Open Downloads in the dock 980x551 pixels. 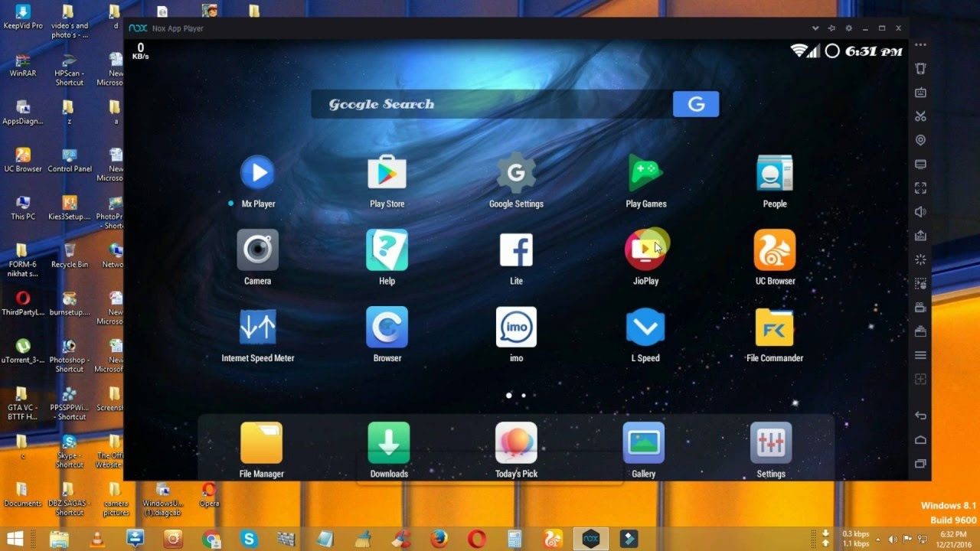coord(389,443)
